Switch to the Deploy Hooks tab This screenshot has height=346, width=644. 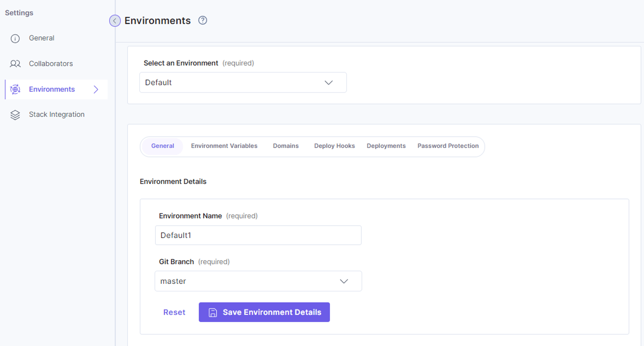pos(335,146)
